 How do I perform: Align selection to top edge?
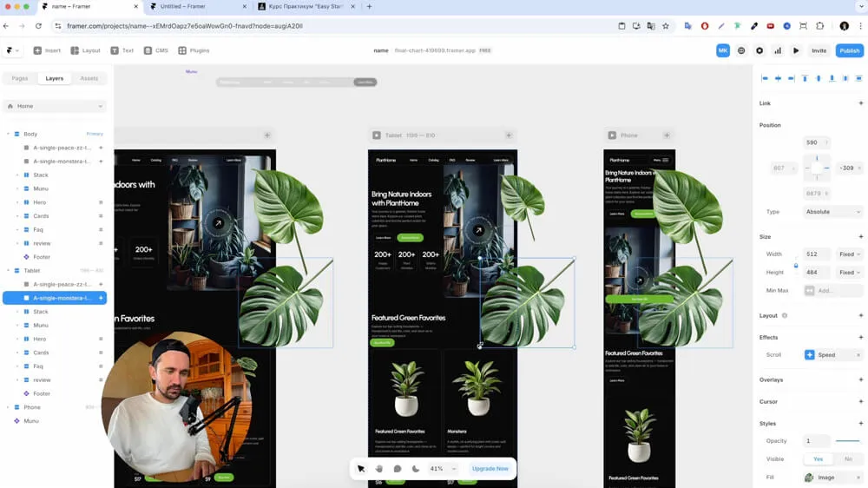(x=805, y=79)
